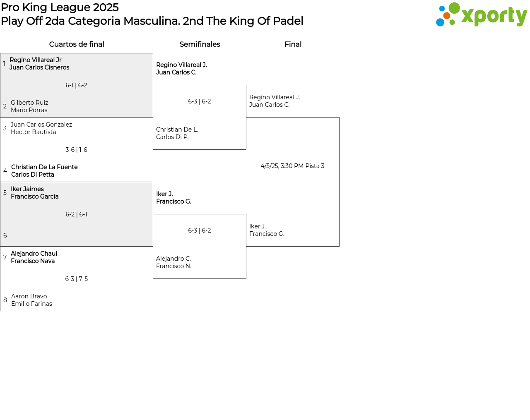
Task: Open Alejandro Chaul and Francisco Nava entry
Action: click(x=34, y=257)
